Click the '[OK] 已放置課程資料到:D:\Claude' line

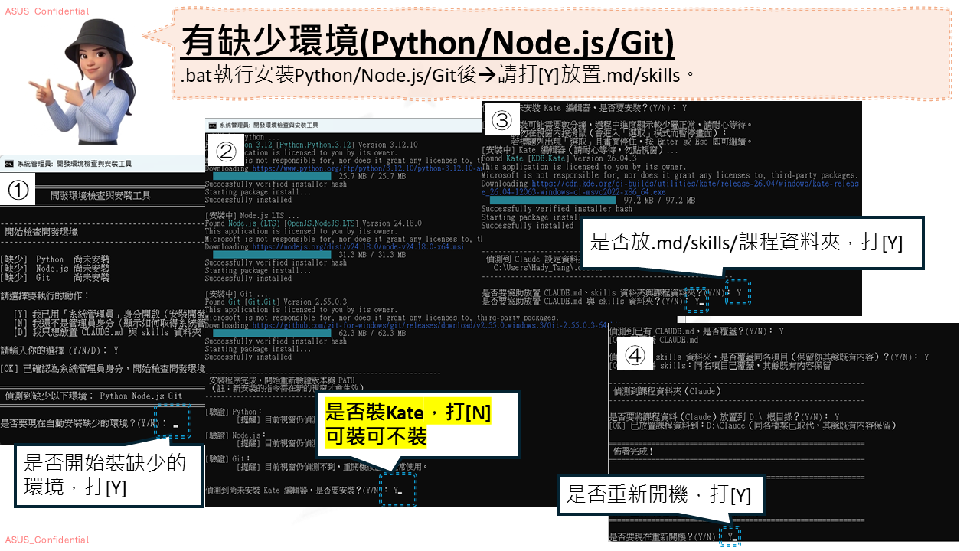(752, 425)
